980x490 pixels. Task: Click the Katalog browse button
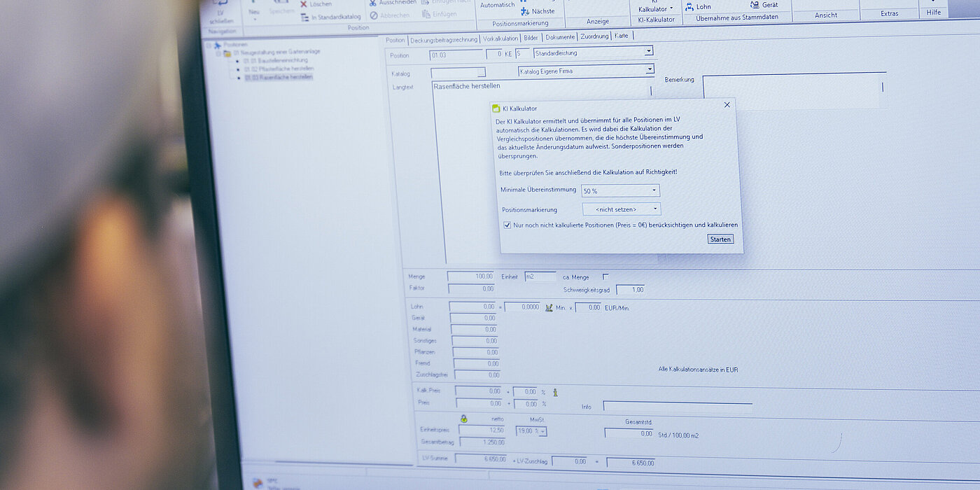point(481,73)
